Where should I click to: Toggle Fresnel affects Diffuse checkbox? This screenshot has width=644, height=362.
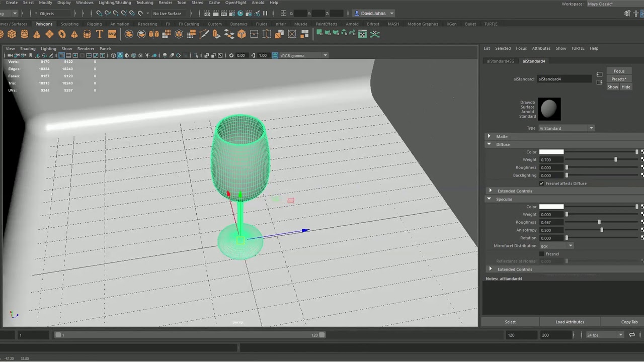point(542,184)
